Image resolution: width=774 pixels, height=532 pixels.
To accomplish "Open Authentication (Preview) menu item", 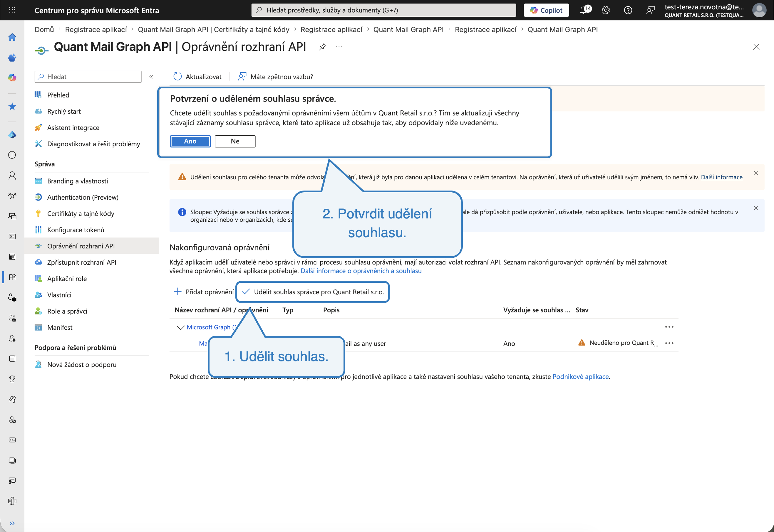I will [83, 197].
